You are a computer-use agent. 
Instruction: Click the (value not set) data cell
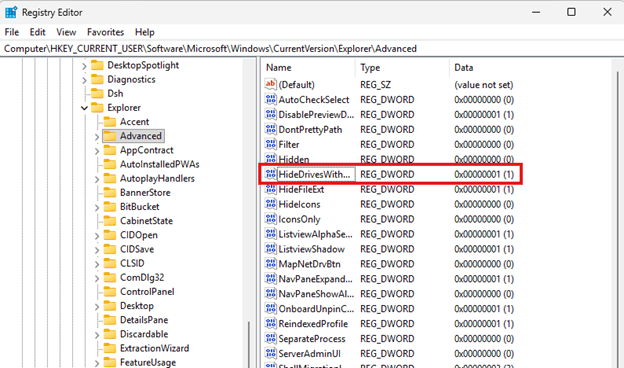[x=484, y=85]
